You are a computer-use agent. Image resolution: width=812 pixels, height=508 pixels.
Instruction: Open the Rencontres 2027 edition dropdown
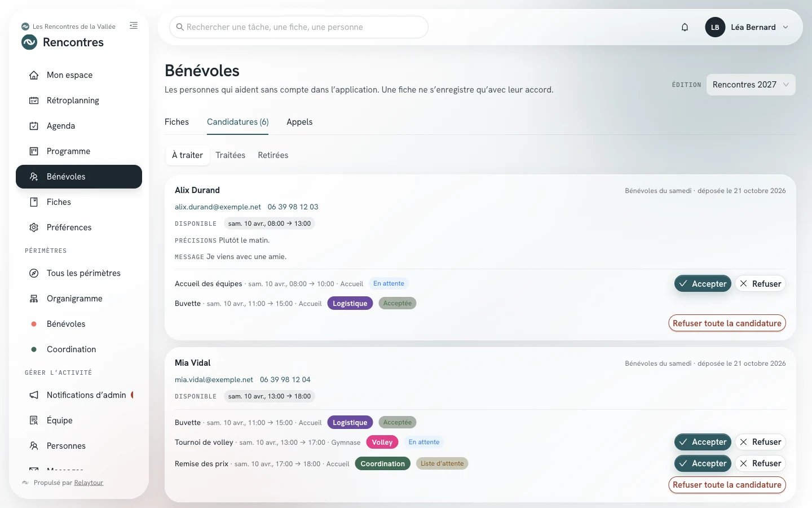[751, 85]
